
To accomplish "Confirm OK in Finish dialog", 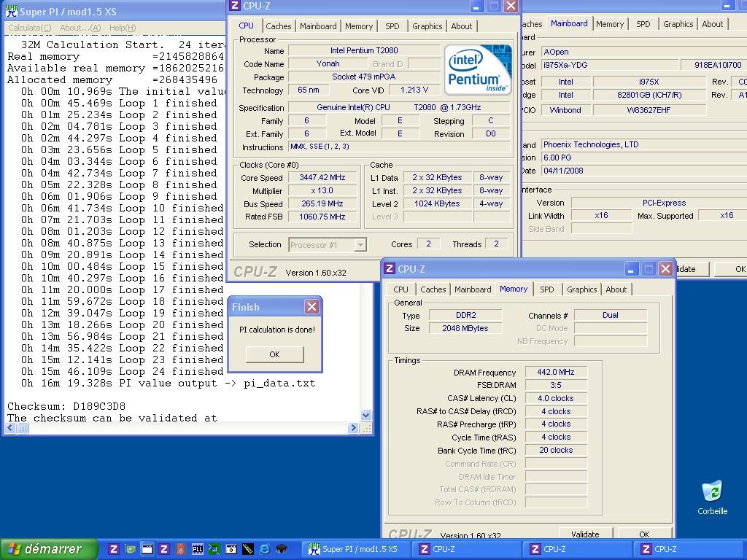I will point(274,354).
